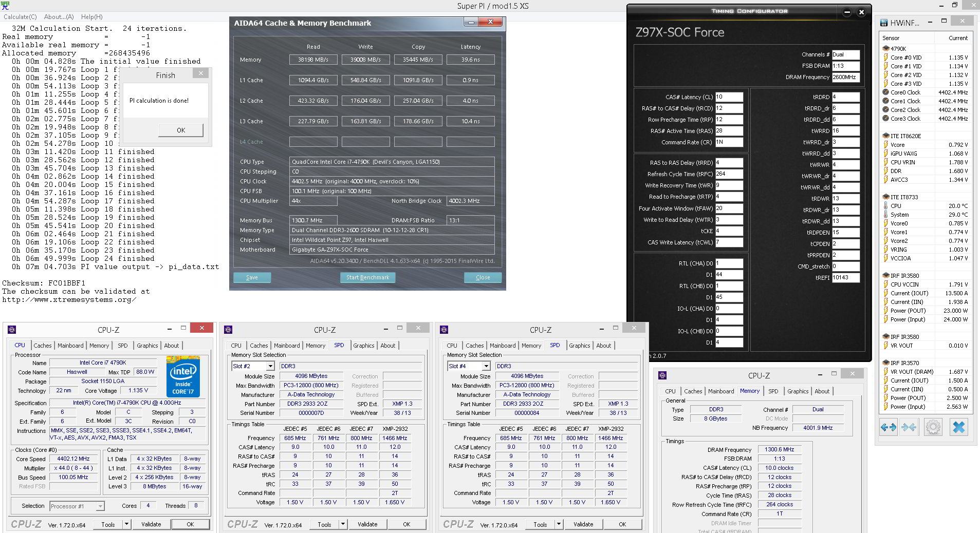Click the Gigabyte GA-Z97X-SOC Force motherboard value

click(392, 250)
